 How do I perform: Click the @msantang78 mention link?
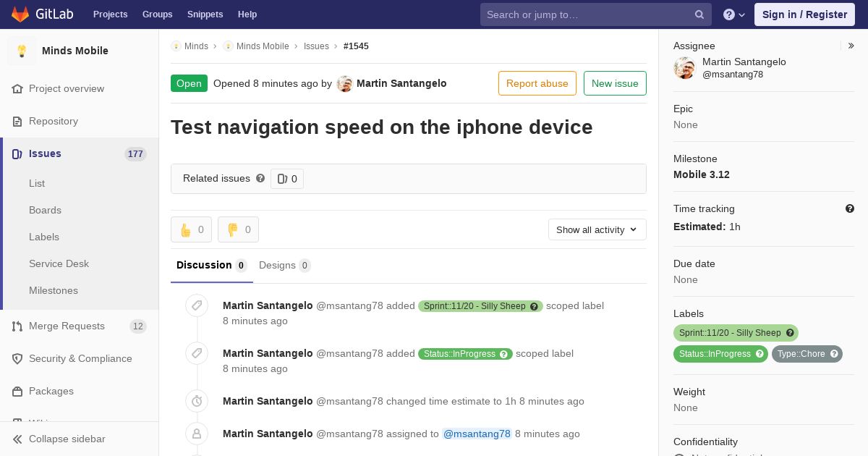pyautogui.click(x=477, y=434)
